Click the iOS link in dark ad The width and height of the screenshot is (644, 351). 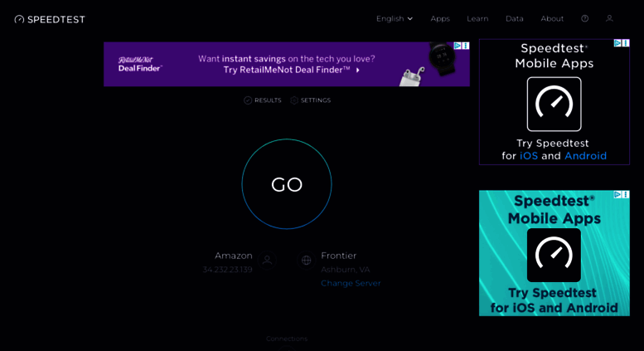(529, 156)
